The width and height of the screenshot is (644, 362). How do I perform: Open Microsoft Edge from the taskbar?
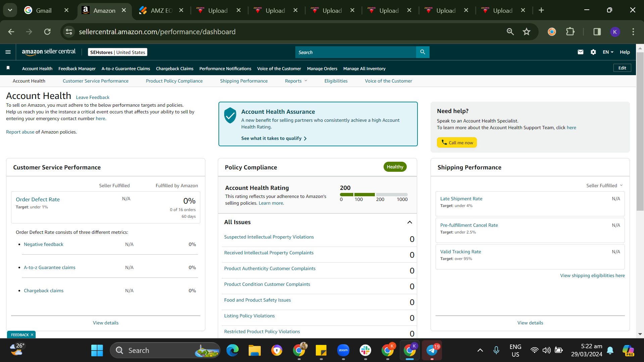point(232,350)
